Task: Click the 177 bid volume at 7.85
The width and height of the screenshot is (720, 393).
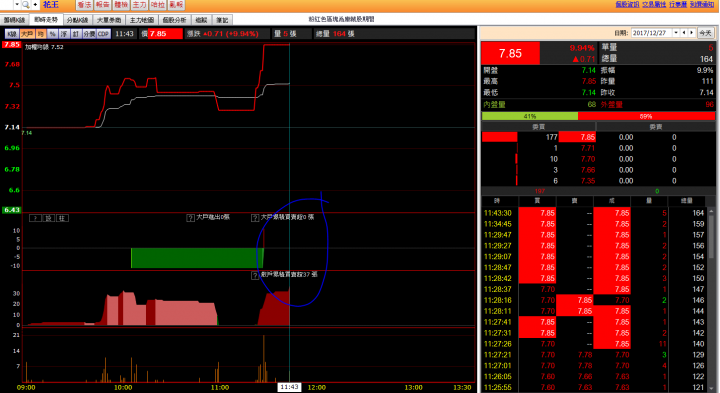Action: [x=551, y=137]
